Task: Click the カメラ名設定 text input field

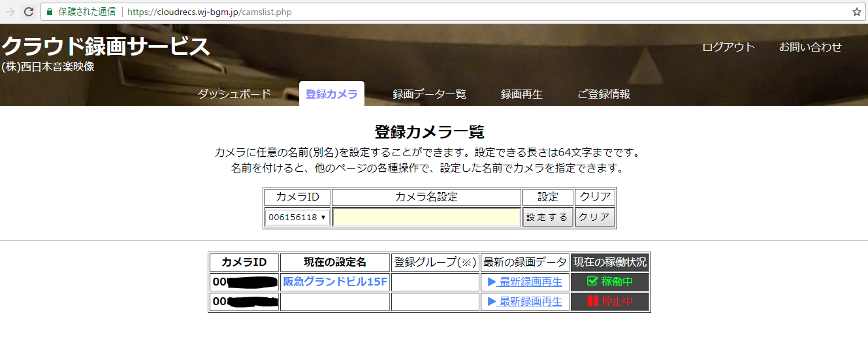Action: (426, 217)
